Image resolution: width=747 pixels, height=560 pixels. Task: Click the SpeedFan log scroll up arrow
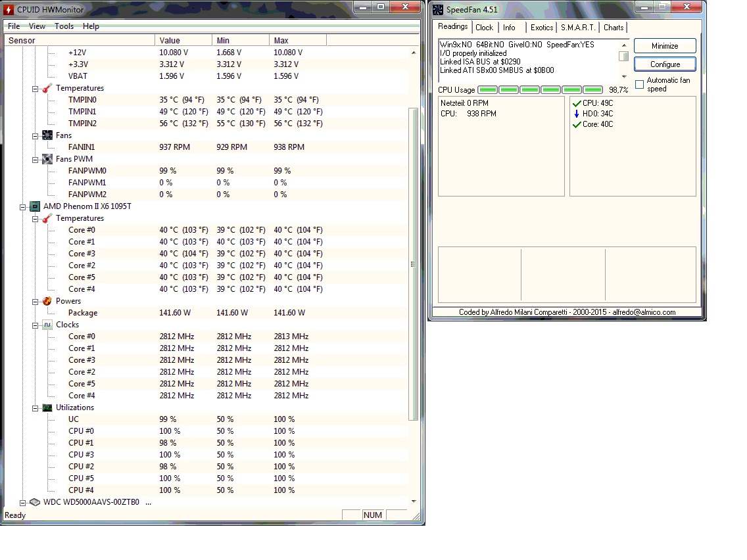point(623,45)
